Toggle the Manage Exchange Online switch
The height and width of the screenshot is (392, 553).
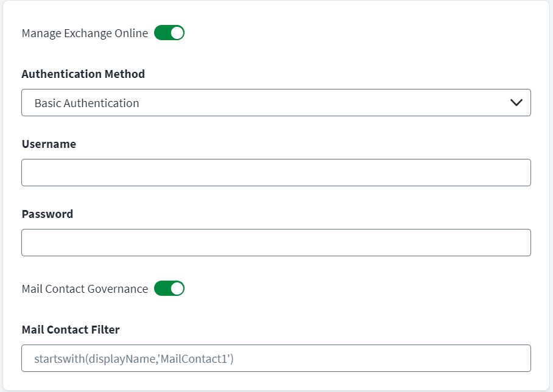[169, 33]
